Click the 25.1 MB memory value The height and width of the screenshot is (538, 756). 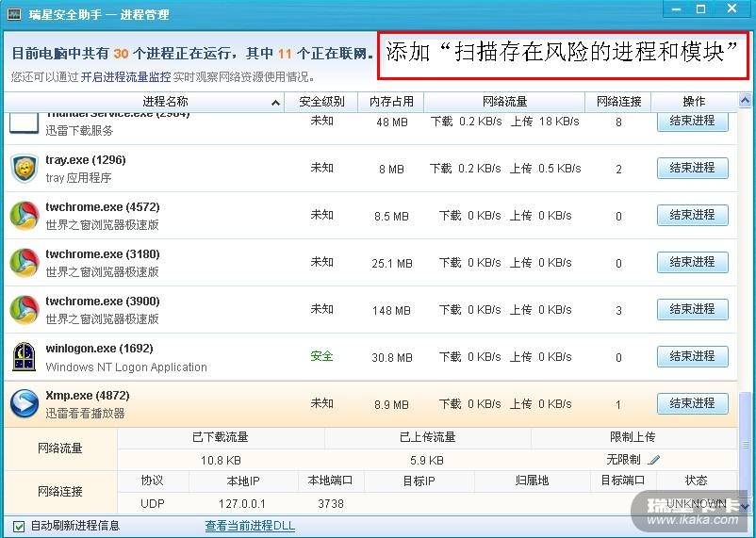pos(391,264)
